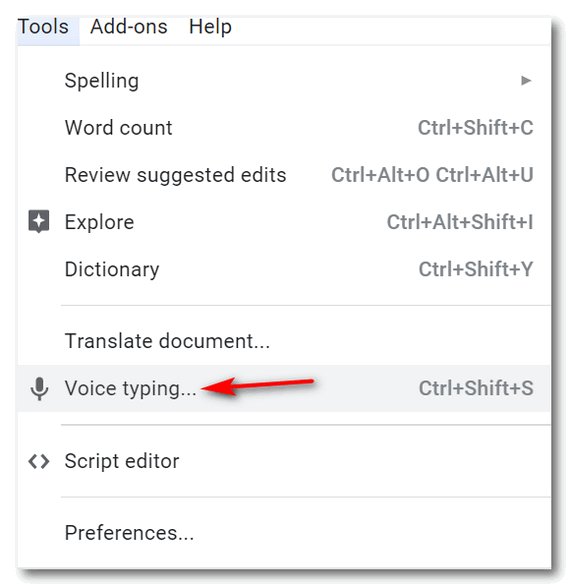Open the Help menu
The image size is (570, 588).
click(210, 27)
